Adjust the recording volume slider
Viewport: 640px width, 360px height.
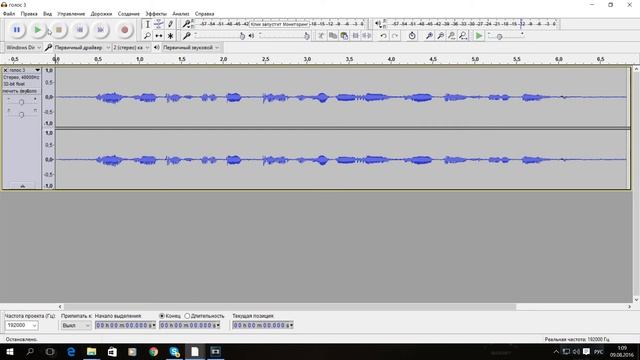(x=219, y=36)
